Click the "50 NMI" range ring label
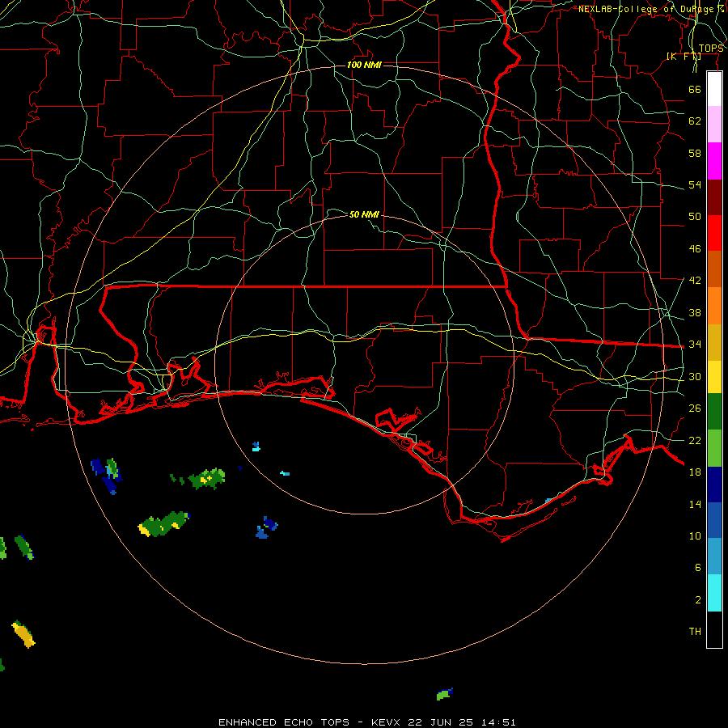Screen dimensions: 728x728 [364, 214]
